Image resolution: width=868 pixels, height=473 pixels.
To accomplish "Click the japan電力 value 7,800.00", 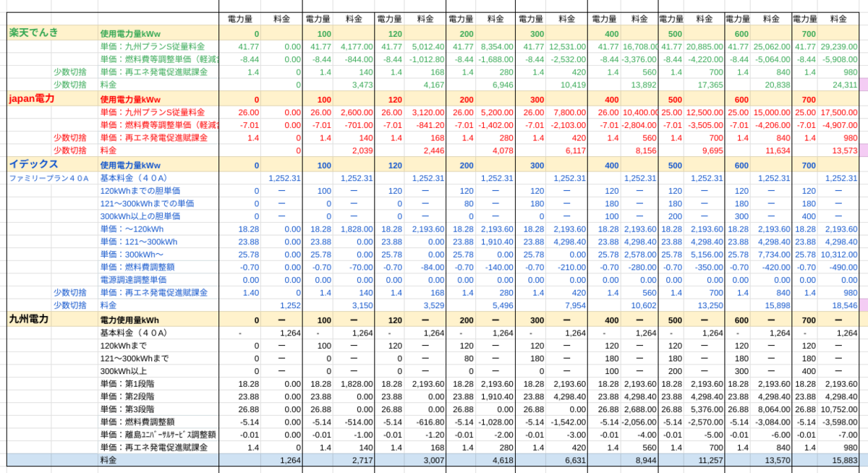I will click(570, 113).
